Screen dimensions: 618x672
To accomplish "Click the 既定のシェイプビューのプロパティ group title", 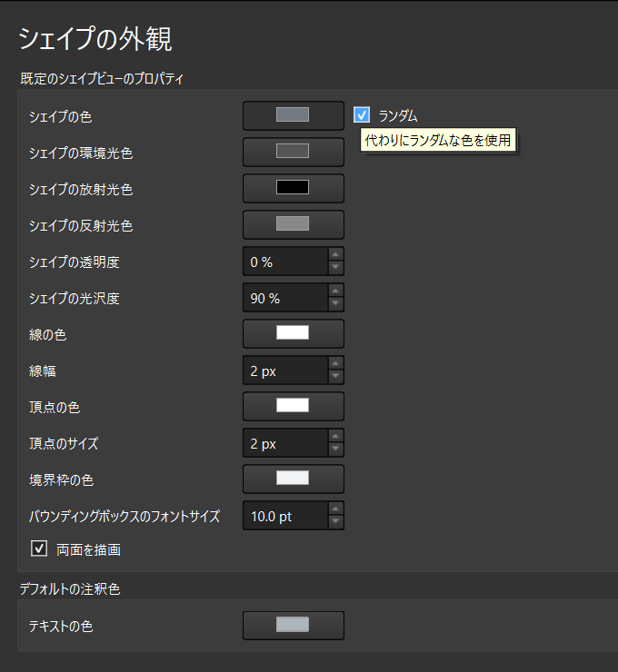I will (102, 78).
